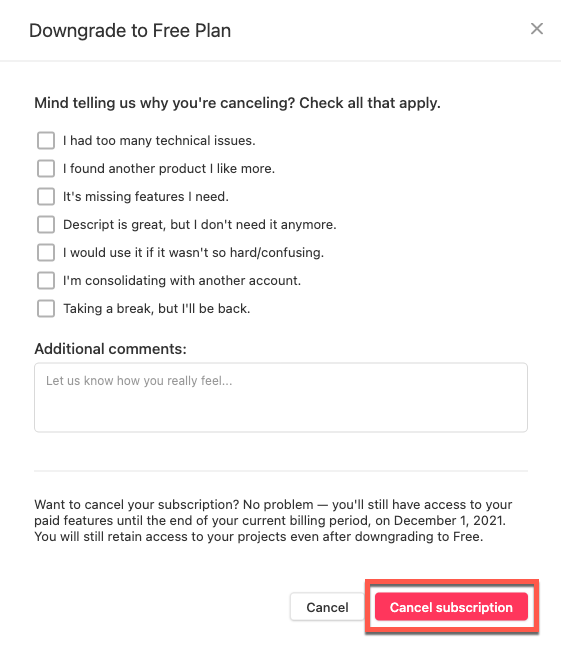
Task: Click the red Cancel subscription button
Action: point(451,607)
